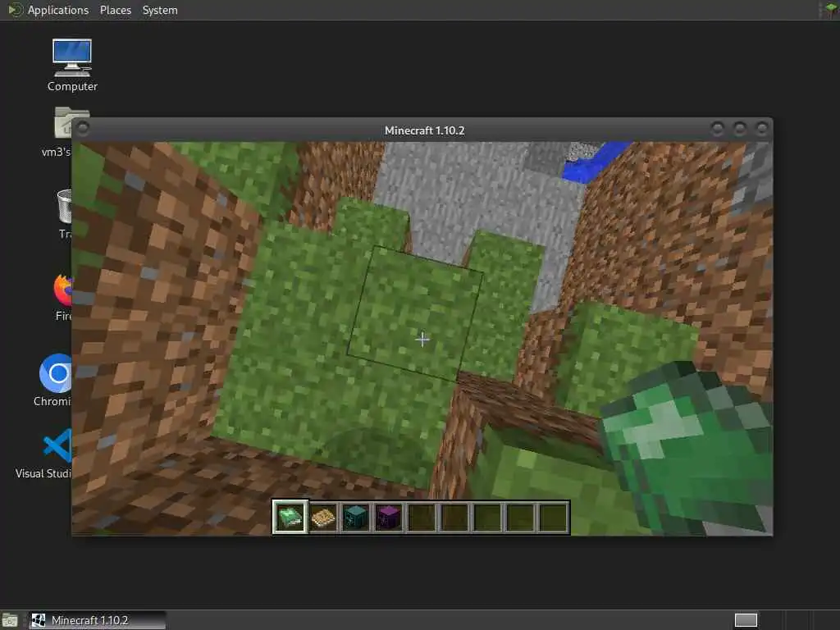The height and width of the screenshot is (630, 840).
Task: Click the Minecraft 1.10.2 taskbar button
Action: tap(97, 620)
